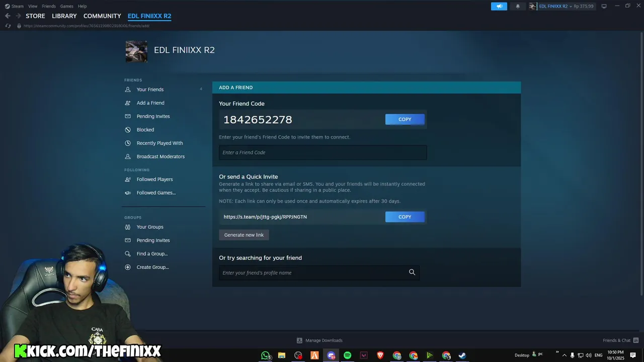Open the notifications bell in Steam
Screen dimensions: 644x362
click(x=518, y=6)
